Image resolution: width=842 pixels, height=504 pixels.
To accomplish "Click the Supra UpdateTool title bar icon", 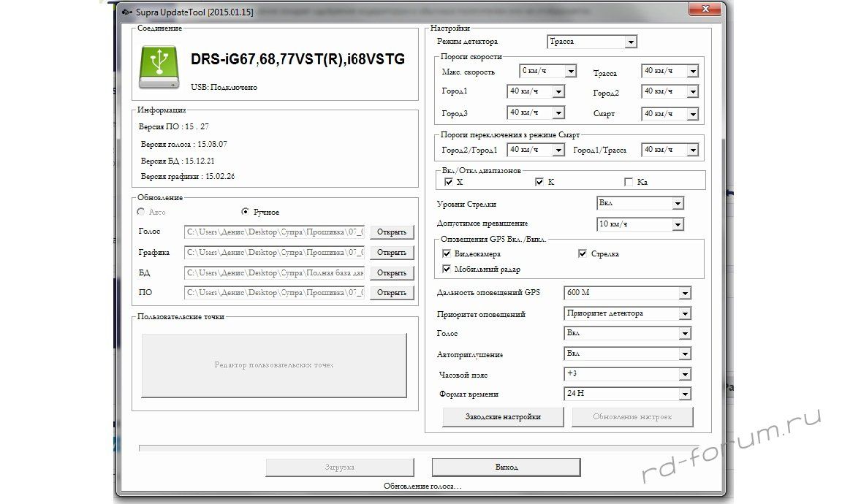I will [126, 12].
